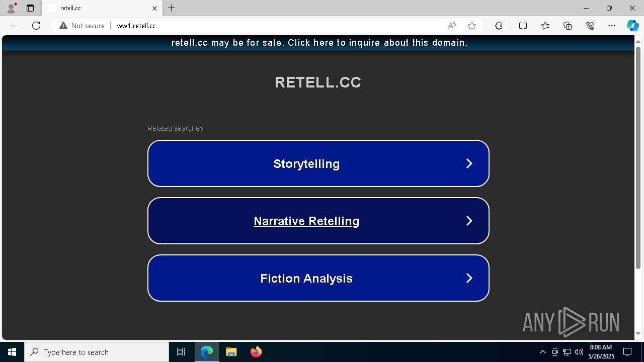Click the chevron on Fiction Analysis row
This screenshot has height=362, width=644.
tap(469, 278)
